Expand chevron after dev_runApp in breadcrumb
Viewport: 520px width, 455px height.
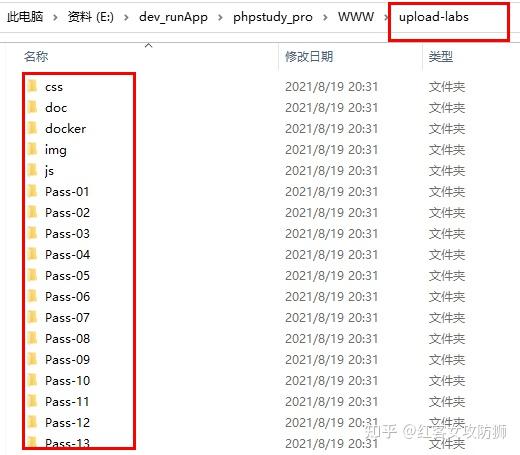pyautogui.click(x=220, y=17)
